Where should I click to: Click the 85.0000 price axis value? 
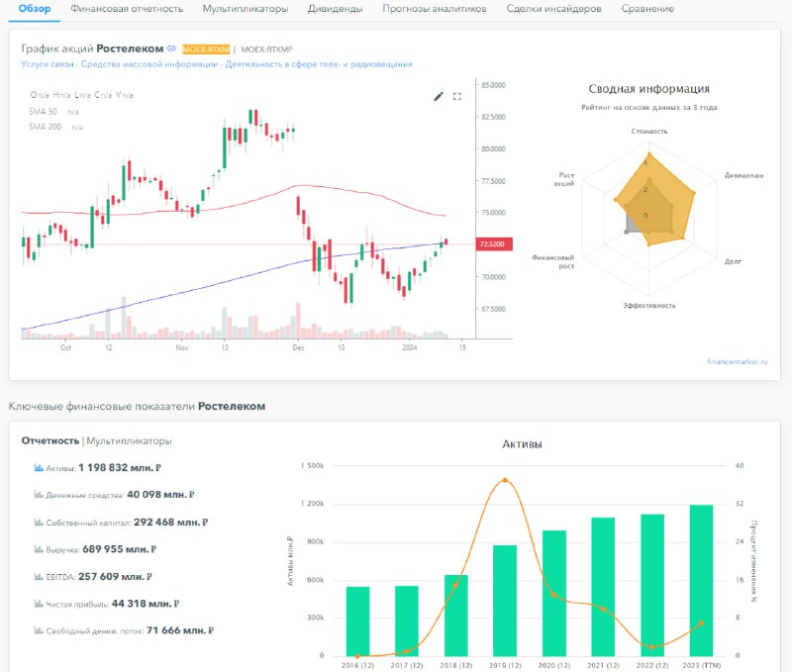pyautogui.click(x=493, y=85)
